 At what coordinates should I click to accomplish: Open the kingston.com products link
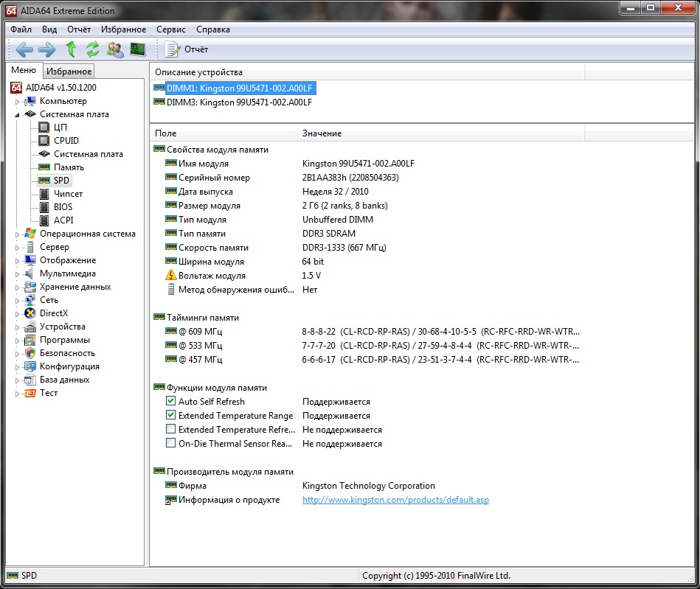click(x=395, y=500)
